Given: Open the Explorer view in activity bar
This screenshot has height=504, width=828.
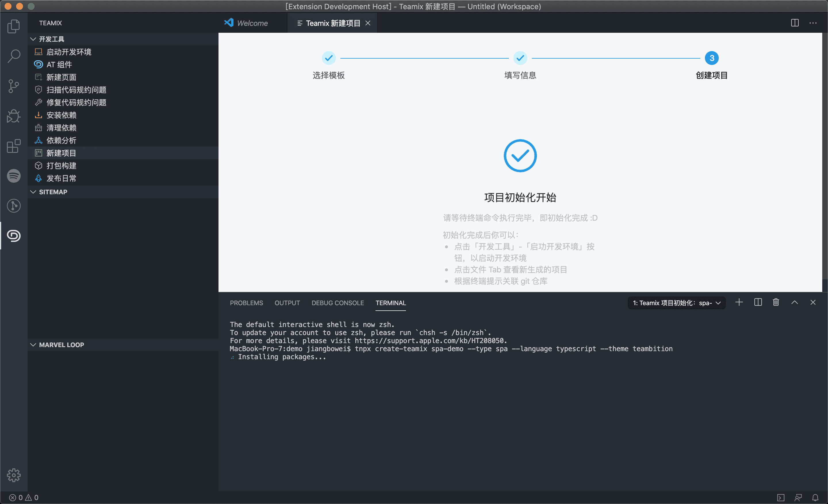Looking at the screenshot, I should pos(14,26).
